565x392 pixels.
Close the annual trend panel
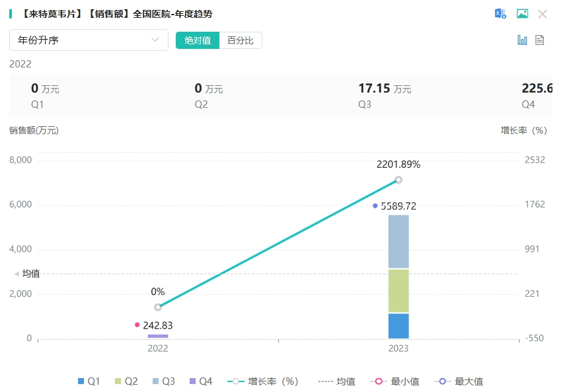point(543,14)
